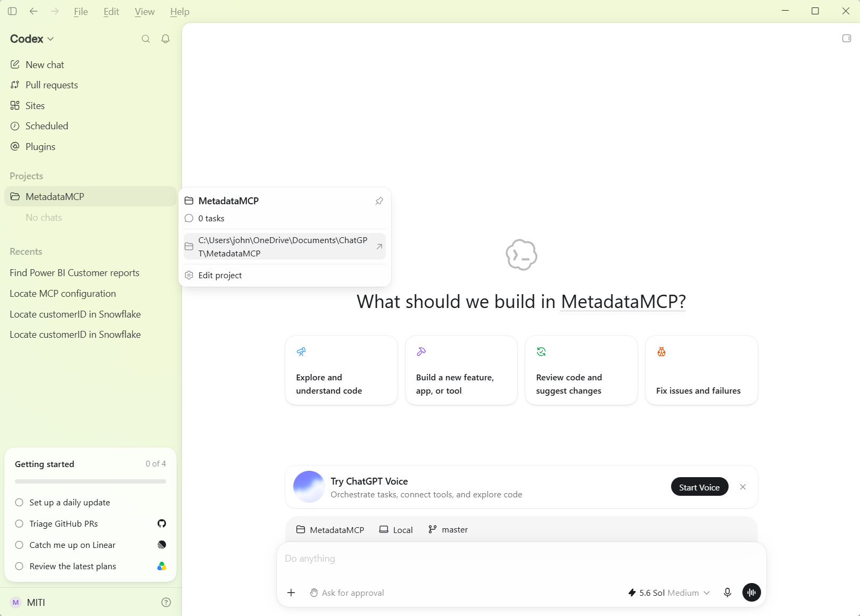This screenshot has width=860, height=616.
Task: Click the 0 of 4 progress count
Action: 156,464
